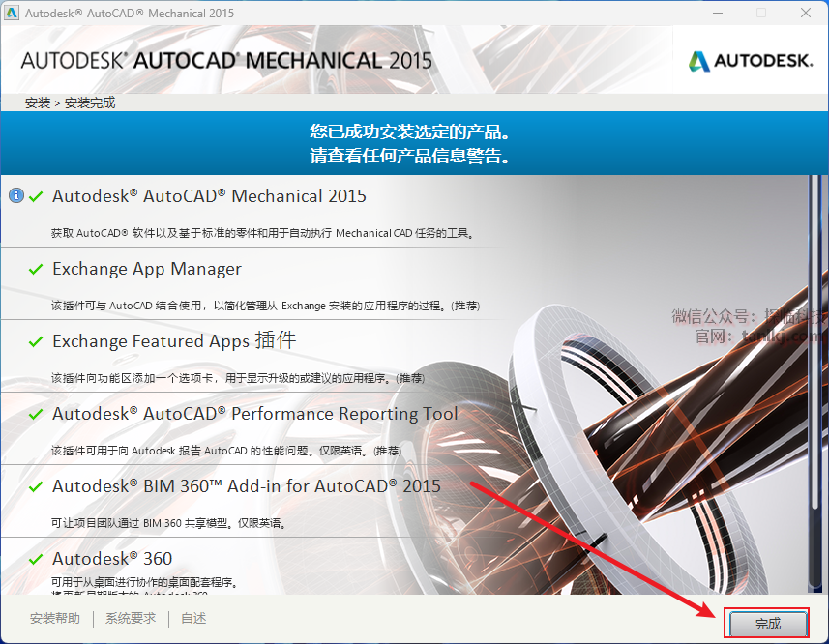Click the green checkmark for AutoCAD Mechanical 2015
Screen dimensions: 829x644
coord(36,197)
